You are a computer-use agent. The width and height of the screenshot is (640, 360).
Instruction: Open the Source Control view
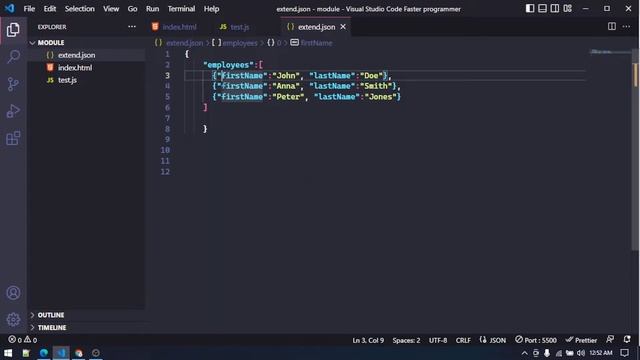(13, 84)
